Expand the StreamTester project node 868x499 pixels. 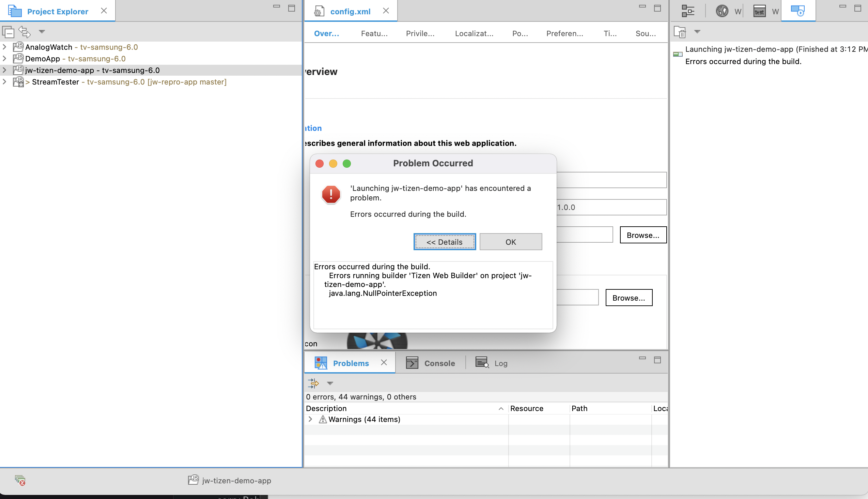click(4, 82)
